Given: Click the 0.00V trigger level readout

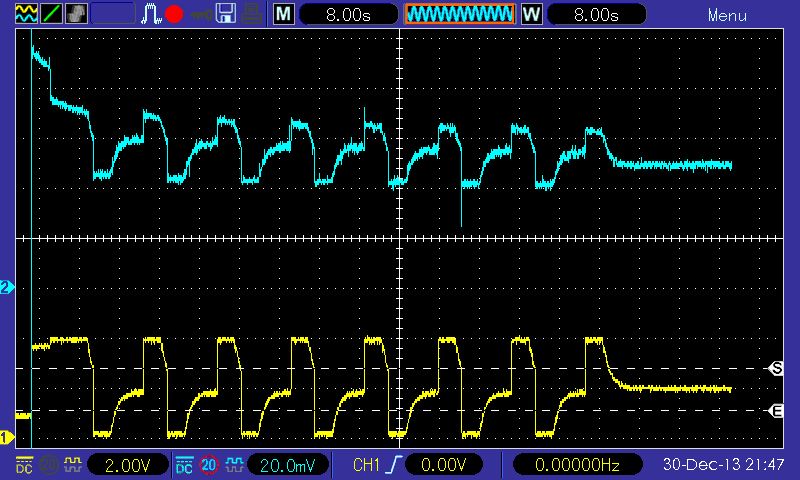Looking at the screenshot, I should [x=443, y=465].
